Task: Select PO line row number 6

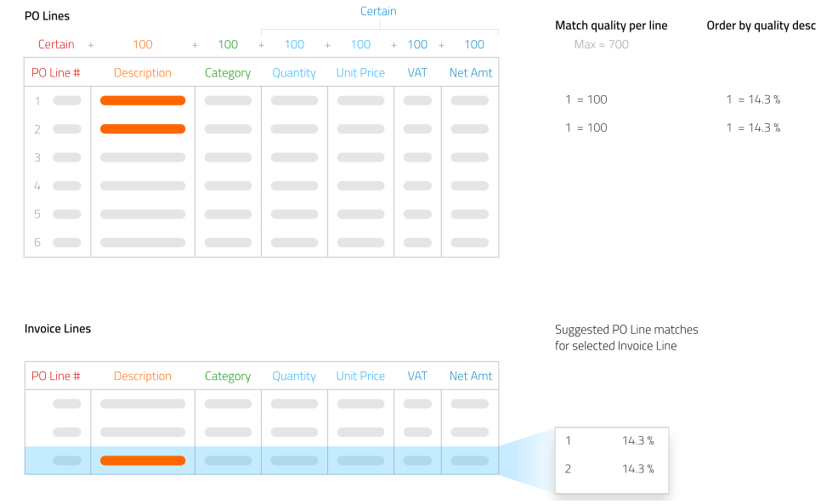Action: click(37, 242)
